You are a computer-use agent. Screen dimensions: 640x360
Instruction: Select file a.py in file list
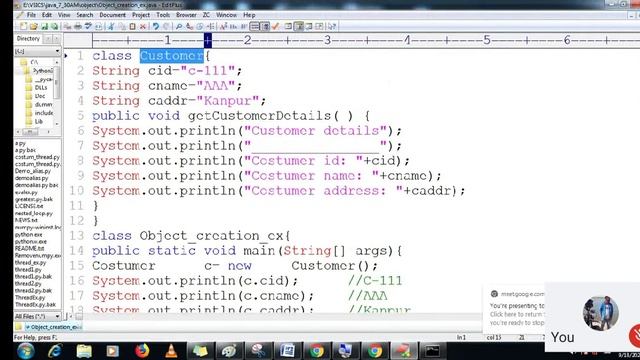[20, 144]
